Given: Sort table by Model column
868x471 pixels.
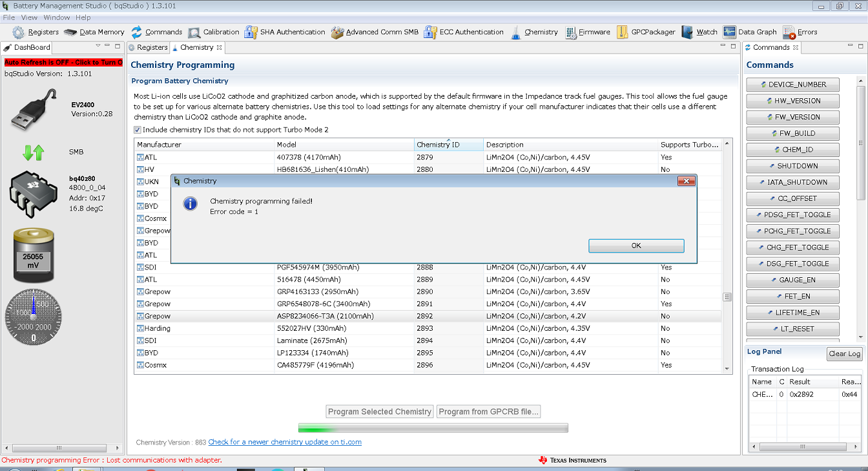Looking at the screenshot, I should click(344, 145).
